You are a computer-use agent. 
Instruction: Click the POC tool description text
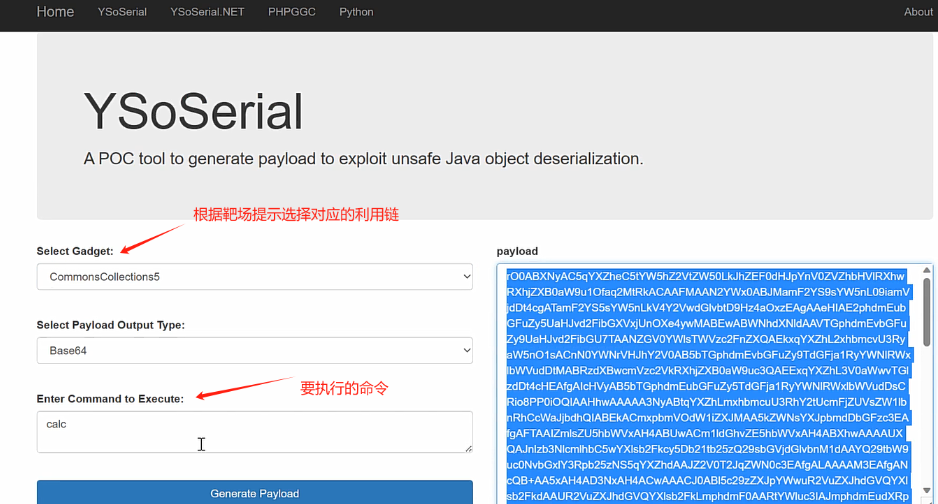(363, 159)
